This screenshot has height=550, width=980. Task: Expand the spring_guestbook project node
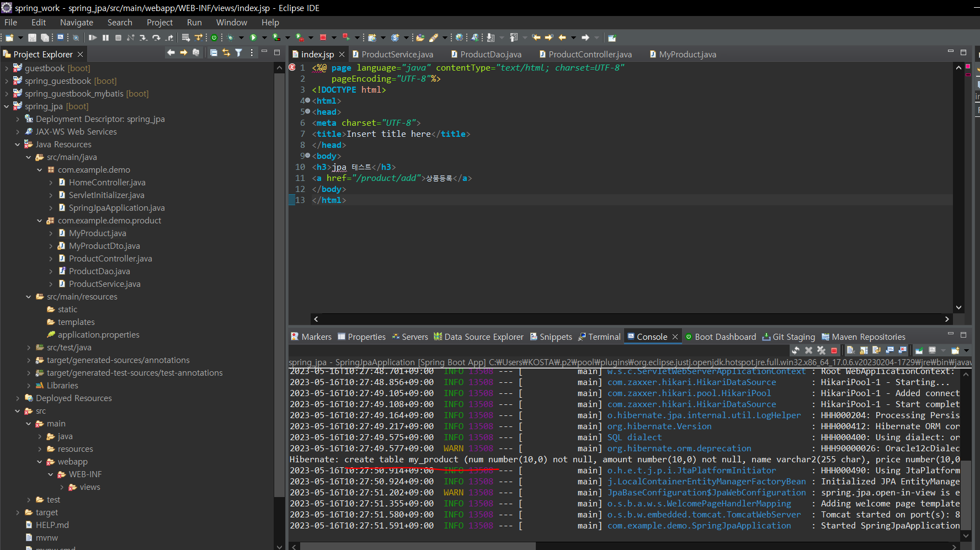(x=7, y=81)
